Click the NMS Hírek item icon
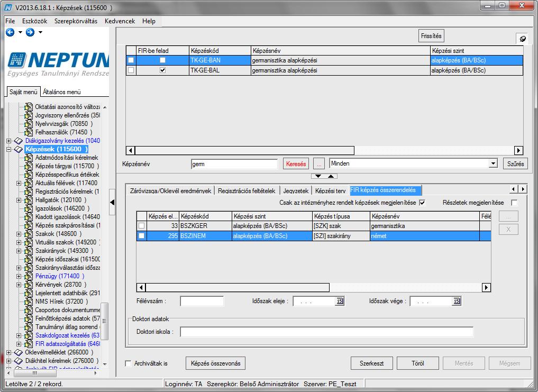Screen dimensions: 538x392 click(x=29, y=302)
